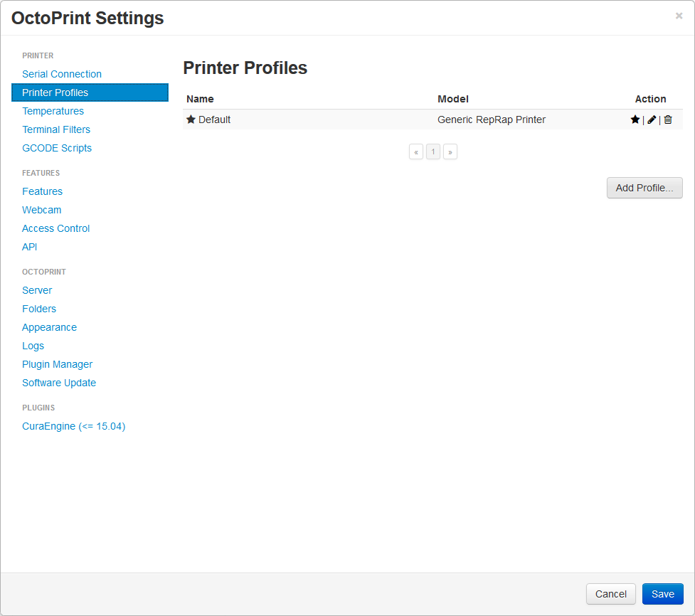The image size is (695, 616).
Task: Go to previous page of profiles
Action: (x=415, y=152)
